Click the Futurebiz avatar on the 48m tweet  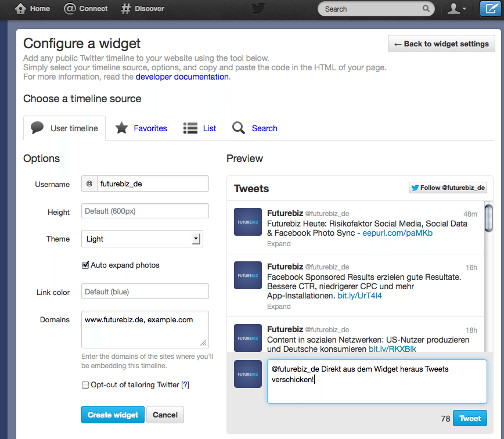(248, 222)
